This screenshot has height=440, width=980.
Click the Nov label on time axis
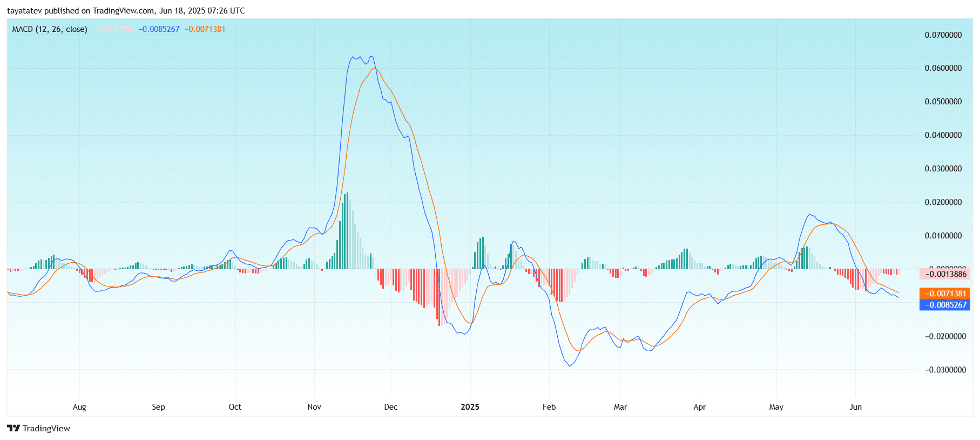pos(314,407)
